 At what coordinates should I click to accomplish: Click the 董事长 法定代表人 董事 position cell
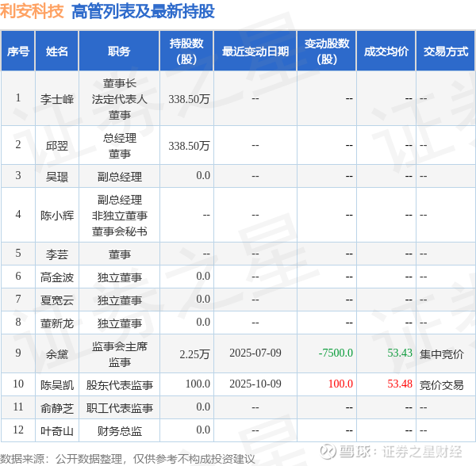pos(119,99)
